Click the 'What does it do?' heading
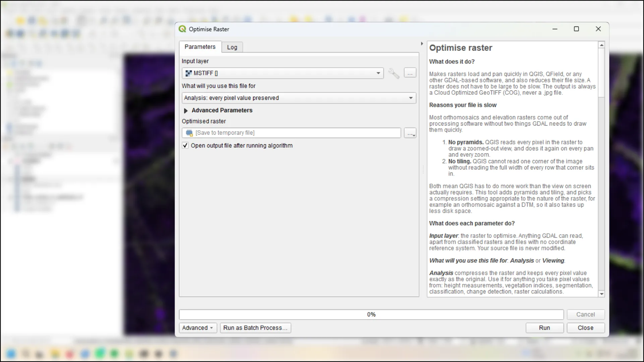Viewport: 644px width, 362px height. click(x=452, y=62)
